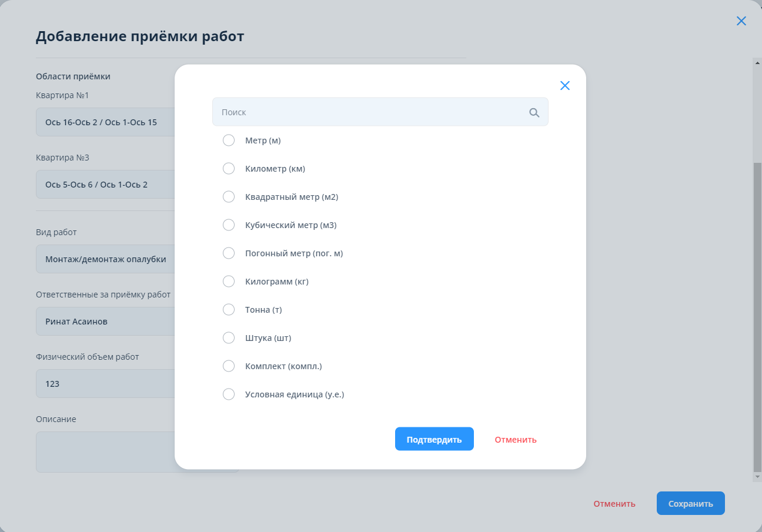Choose Килограмм (кг) as unit
This screenshot has height=532, width=762.
pos(229,282)
